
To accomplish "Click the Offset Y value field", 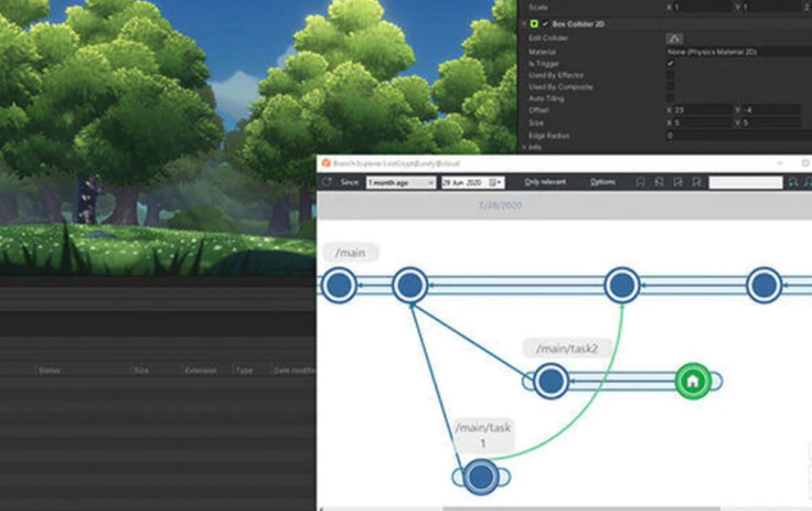I will (771, 110).
